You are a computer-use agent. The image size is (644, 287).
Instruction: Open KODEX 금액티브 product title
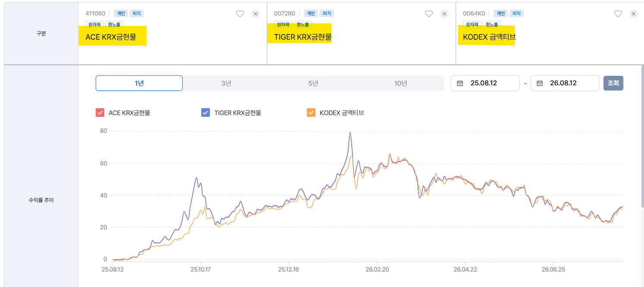coord(489,37)
